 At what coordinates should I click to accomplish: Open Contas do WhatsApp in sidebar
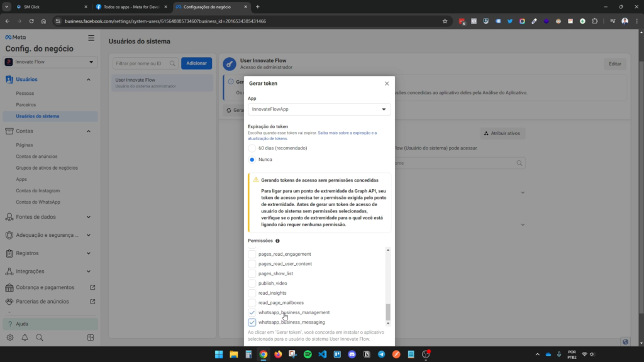coord(38,202)
